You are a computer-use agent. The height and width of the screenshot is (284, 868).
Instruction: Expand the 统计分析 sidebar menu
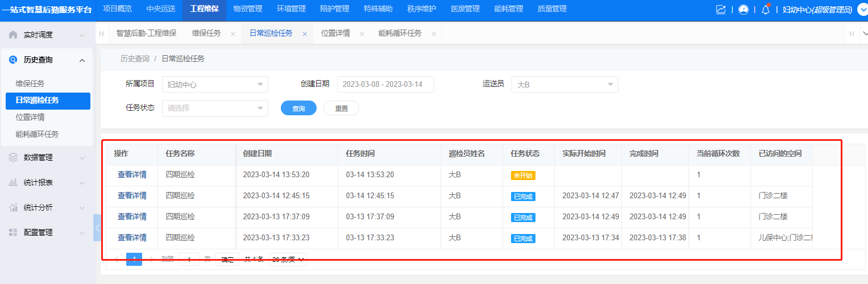tap(82, 208)
